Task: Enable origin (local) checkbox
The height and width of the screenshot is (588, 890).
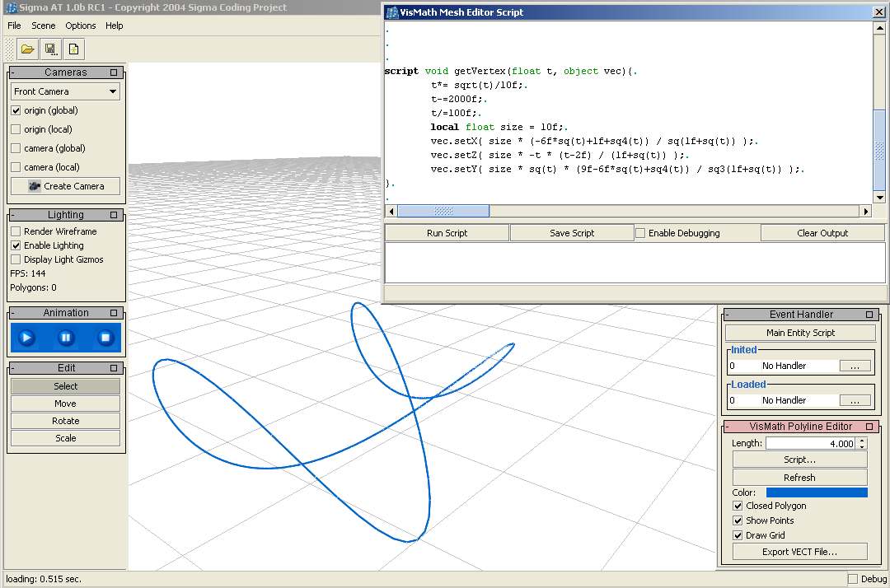Action: click(x=16, y=129)
